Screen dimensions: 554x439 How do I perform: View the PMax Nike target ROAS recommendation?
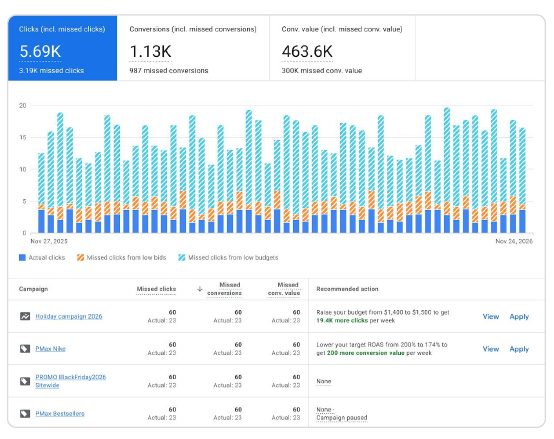pyautogui.click(x=491, y=349)
